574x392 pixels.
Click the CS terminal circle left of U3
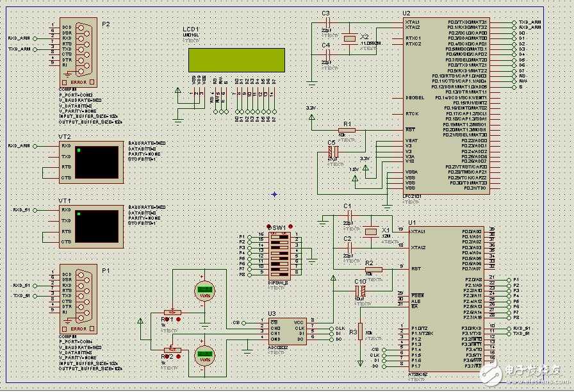coord(244,323)
